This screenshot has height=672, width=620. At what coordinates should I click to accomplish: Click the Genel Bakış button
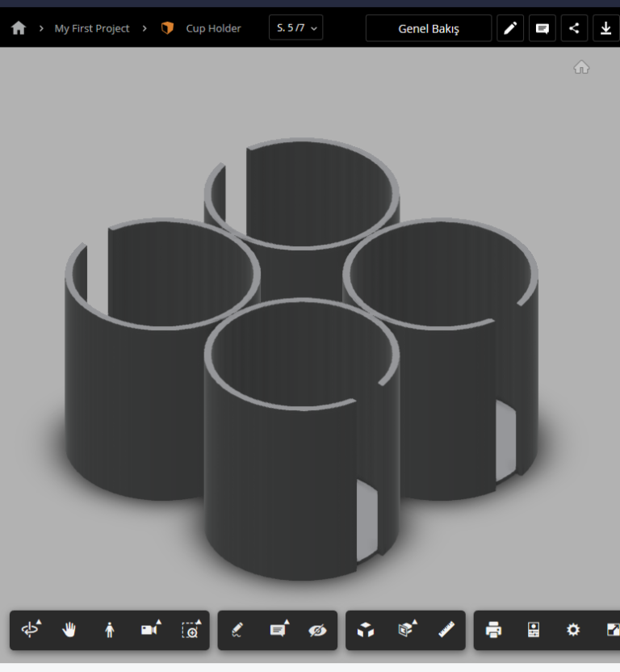pyautogui.click(x=428, y=28)
